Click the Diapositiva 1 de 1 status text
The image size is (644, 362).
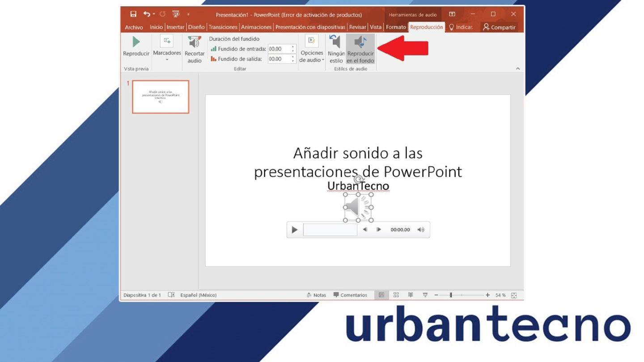[x=142, y=295]
